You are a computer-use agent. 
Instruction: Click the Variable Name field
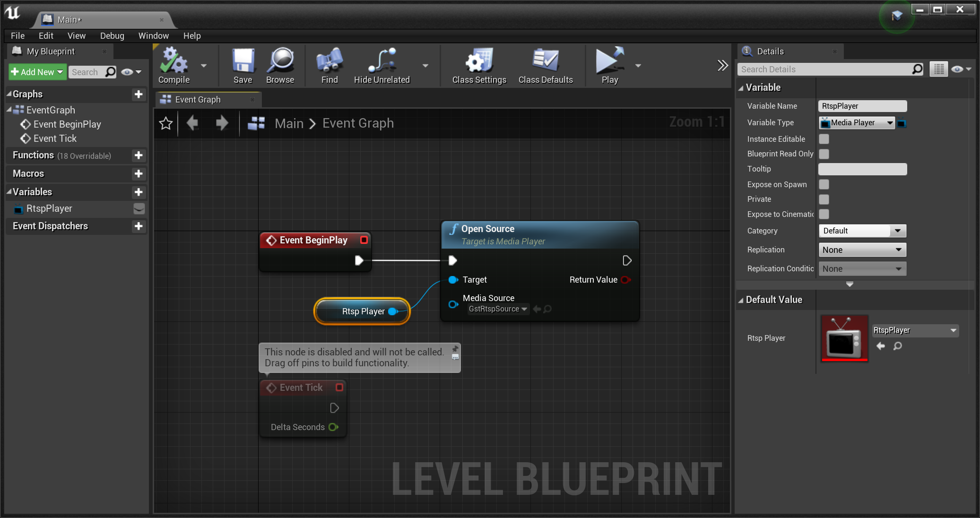click(x=862, y=106)
